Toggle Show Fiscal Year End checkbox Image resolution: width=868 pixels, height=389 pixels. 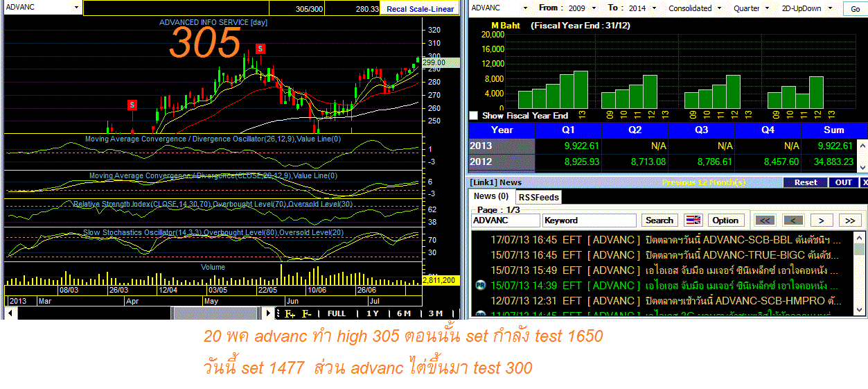(x=474, y=115)
